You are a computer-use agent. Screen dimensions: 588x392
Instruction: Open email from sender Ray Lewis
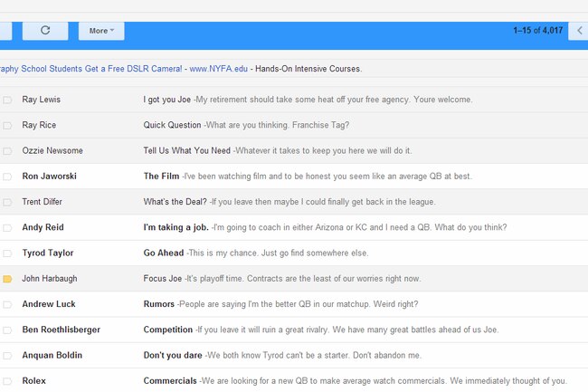(x=41, y=100)
